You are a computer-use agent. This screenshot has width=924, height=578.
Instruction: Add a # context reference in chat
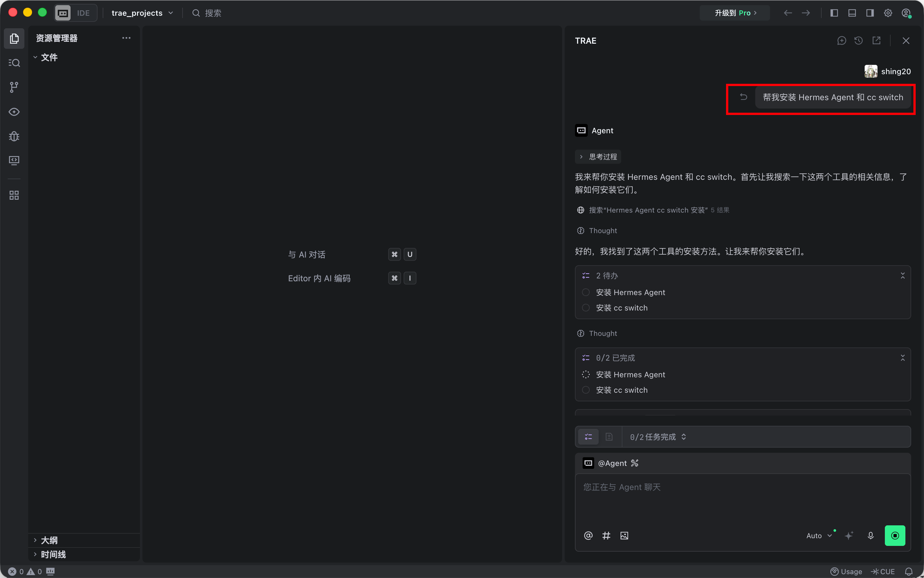[x=606, y=536]
